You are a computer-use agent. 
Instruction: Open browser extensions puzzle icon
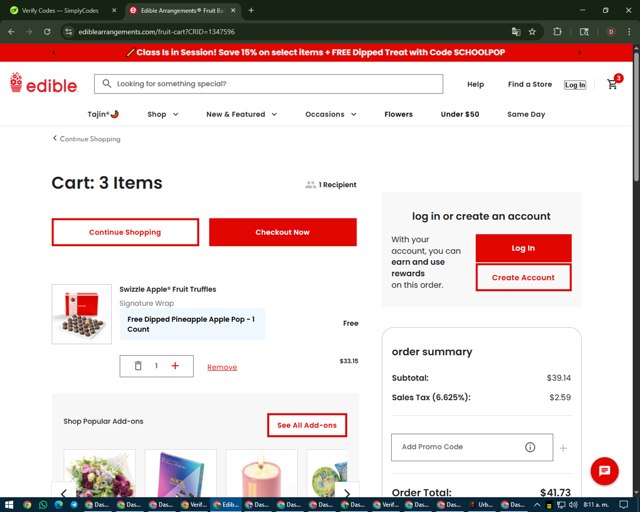point(558,31)
